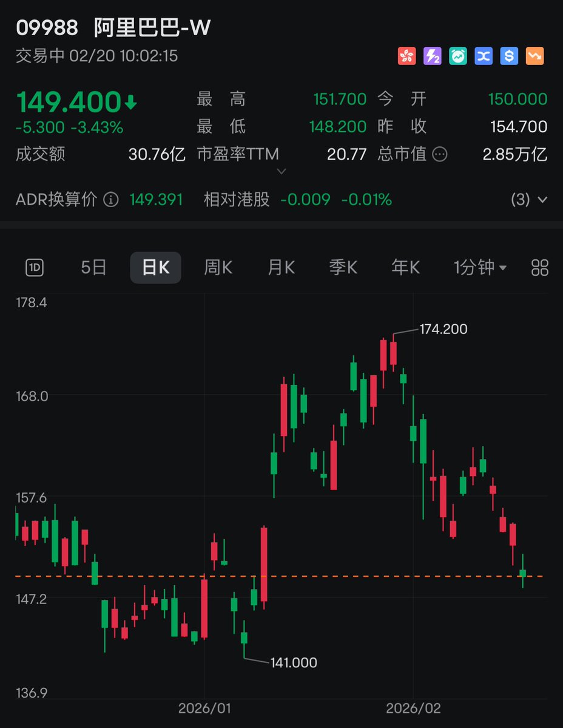Screen dimensions: 563x728
Task: Open the chart layout grid icon
Action: pos(539,268)
